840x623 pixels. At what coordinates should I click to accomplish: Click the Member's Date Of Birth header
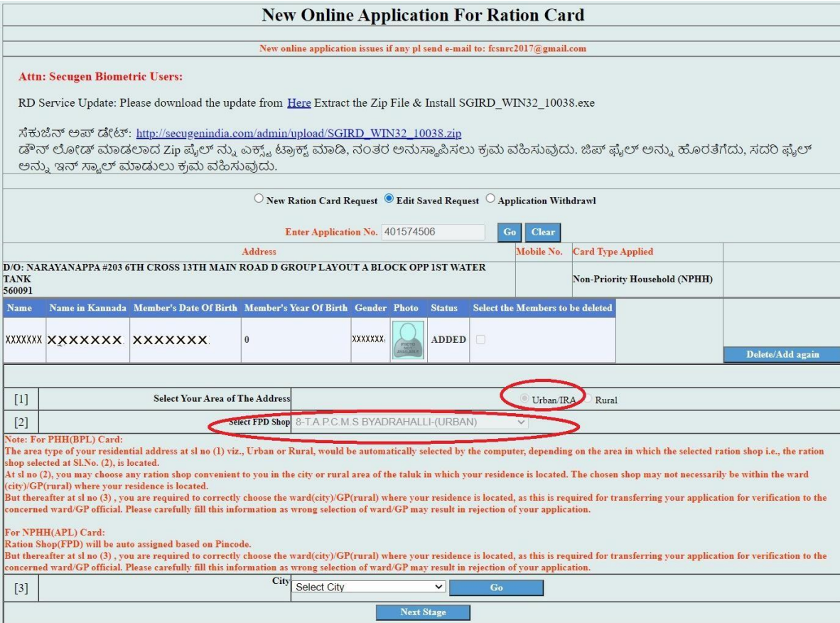(x=185, y=308)
